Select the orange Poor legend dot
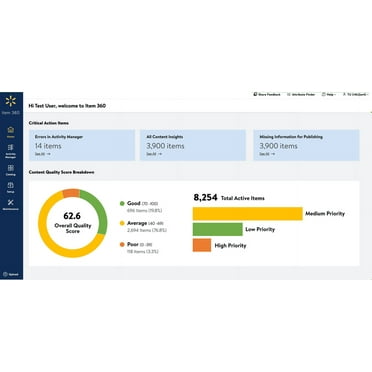This screenshot has height=372, width=372. pos(122,244)
